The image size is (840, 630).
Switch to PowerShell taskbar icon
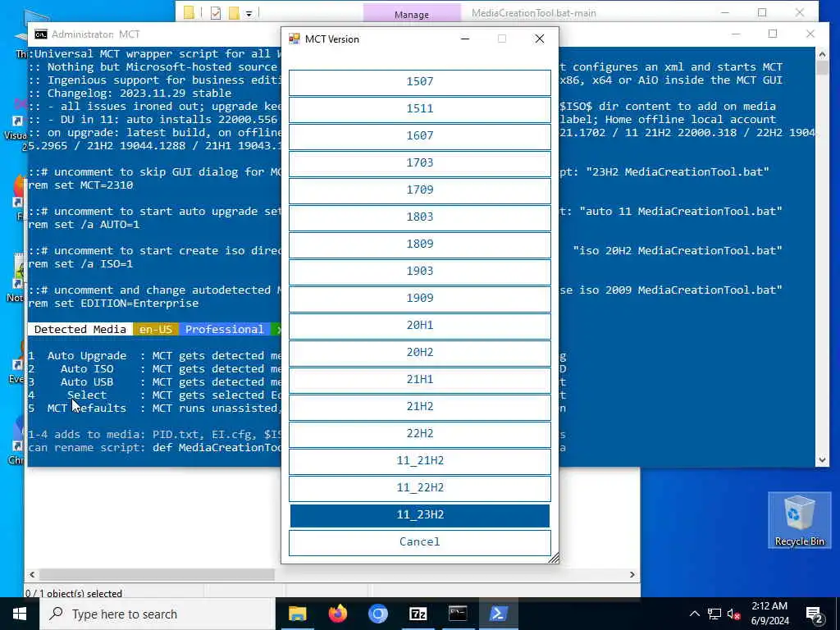pyautogui.click(x=498, y=614)
